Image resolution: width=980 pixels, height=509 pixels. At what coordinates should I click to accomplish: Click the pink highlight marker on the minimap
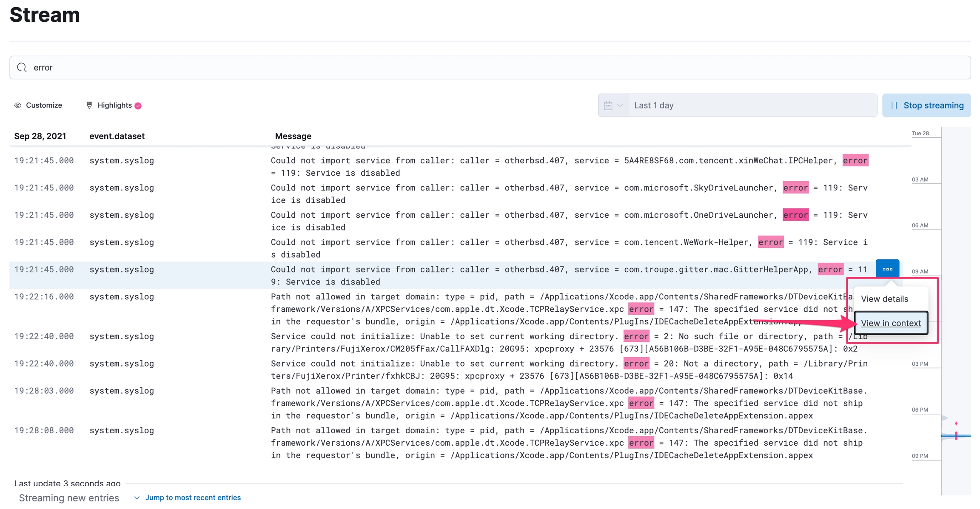pyautogui.click(x=956, y=435)
